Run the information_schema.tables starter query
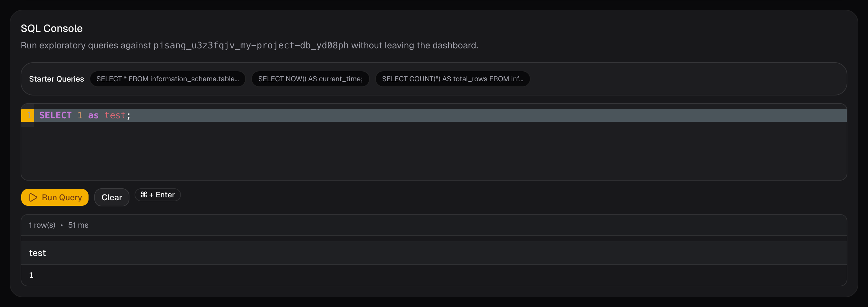 click(167, 79)
